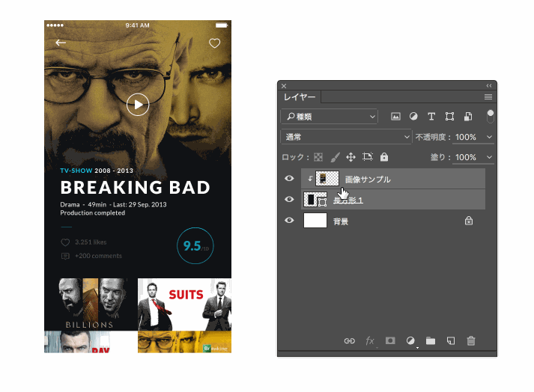Tap the heart favorite icon in mockup header
Image resolution: width=534 pixels, height=392 pixels.
214,43
